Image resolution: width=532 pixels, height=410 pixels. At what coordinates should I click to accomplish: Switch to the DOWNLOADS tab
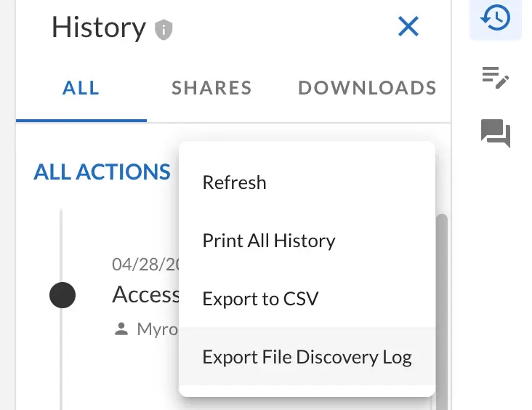[x=367, y=89]
